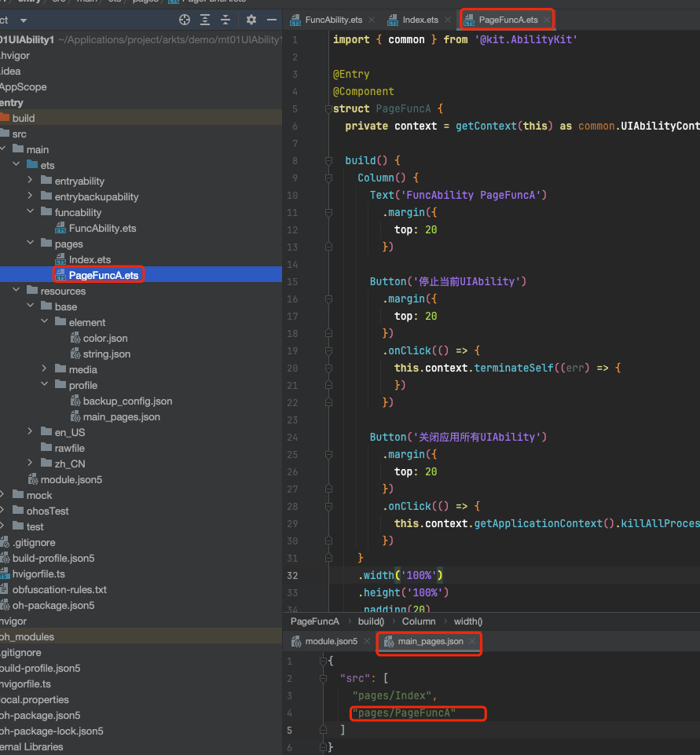Click the collapse all icon in project panel

pyautogui.click(x=225, y=20)
